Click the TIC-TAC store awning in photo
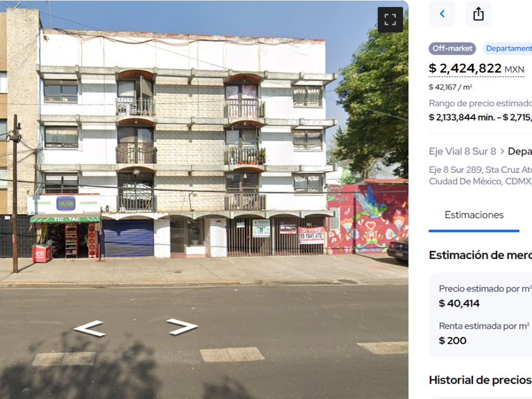The height and width of the screenshot is (399, 532). pyautogui.click(x=65, y=219)
